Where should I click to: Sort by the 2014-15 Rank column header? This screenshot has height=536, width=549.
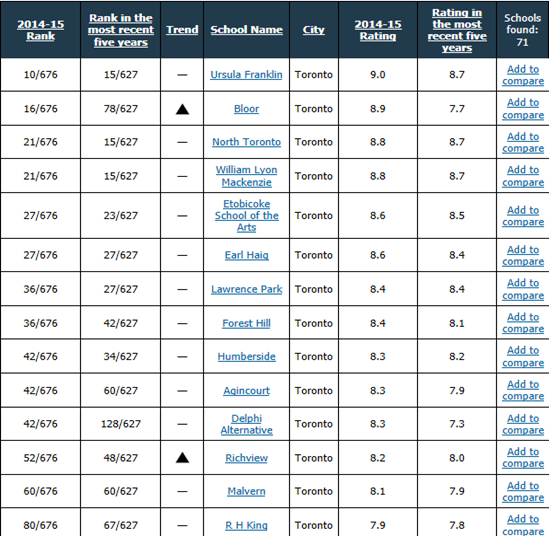[x=41, y=30]
